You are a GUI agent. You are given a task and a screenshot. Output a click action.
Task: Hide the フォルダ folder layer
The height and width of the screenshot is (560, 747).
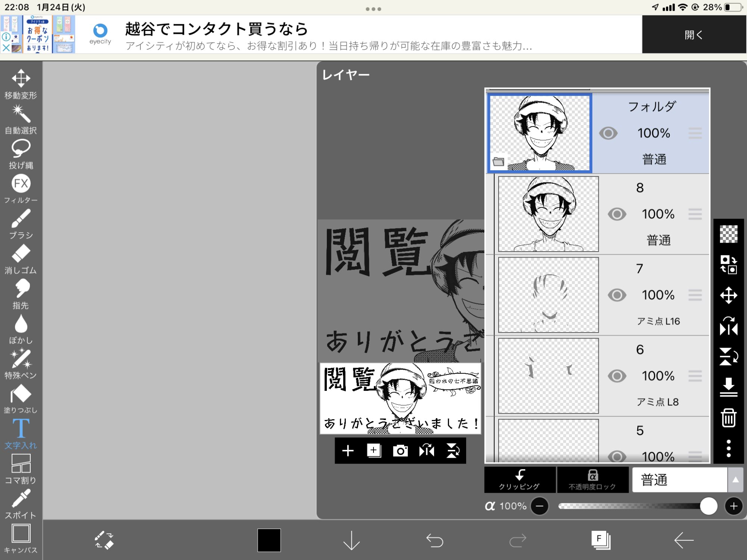click(x=608, y=133)
